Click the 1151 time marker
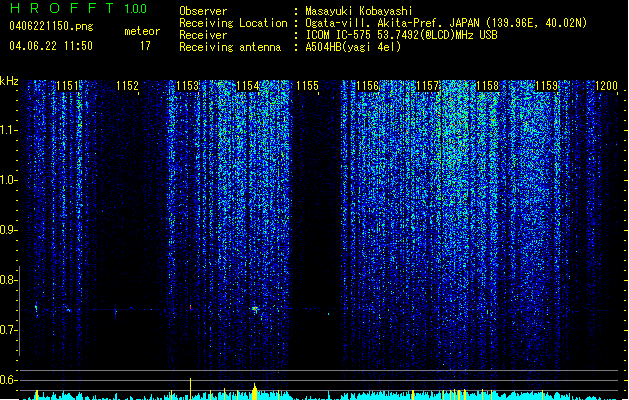Image resolution: width=629 pixels, height=400 pixels. point(67,85)
